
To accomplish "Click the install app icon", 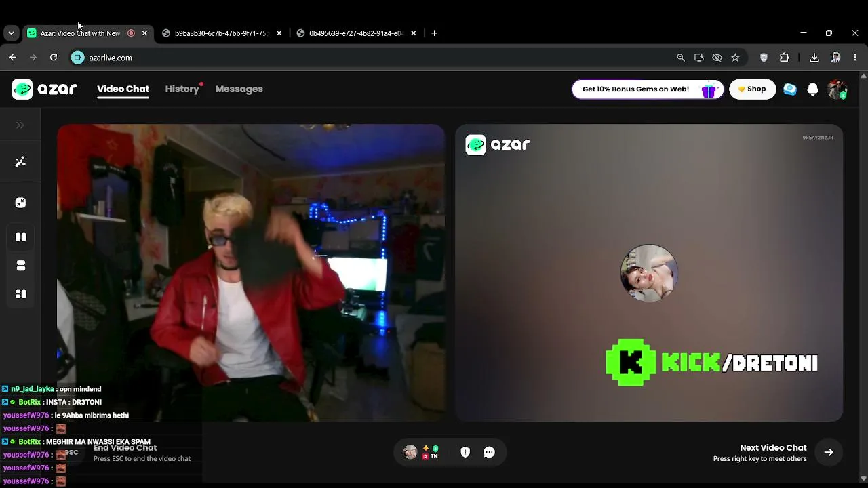I will pyautogui.click(x=699, y=58).
